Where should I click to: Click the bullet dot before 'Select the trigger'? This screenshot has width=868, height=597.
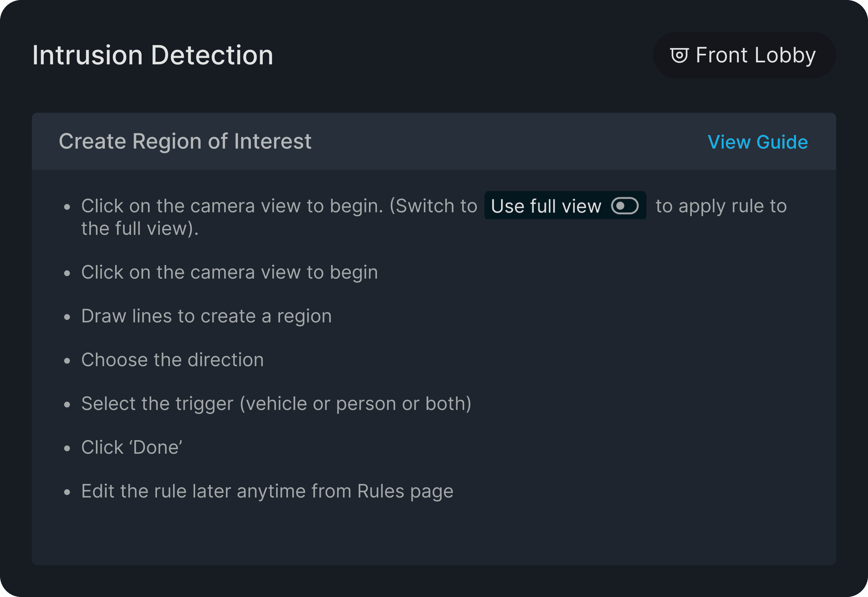(x=67, y=404)
